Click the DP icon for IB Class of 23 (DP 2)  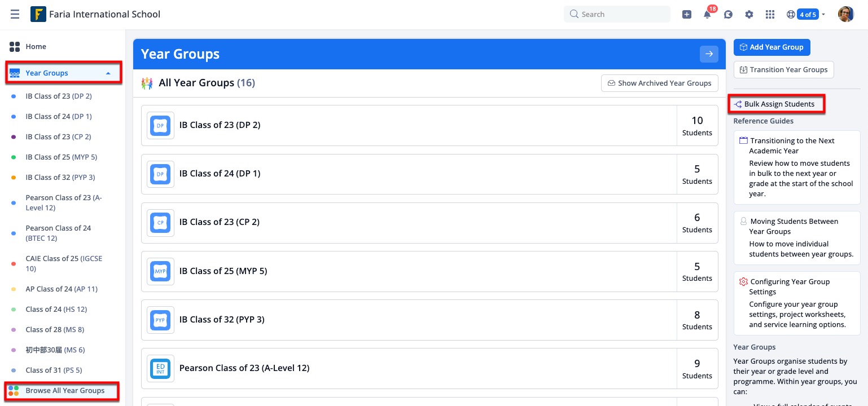[161, 125]
